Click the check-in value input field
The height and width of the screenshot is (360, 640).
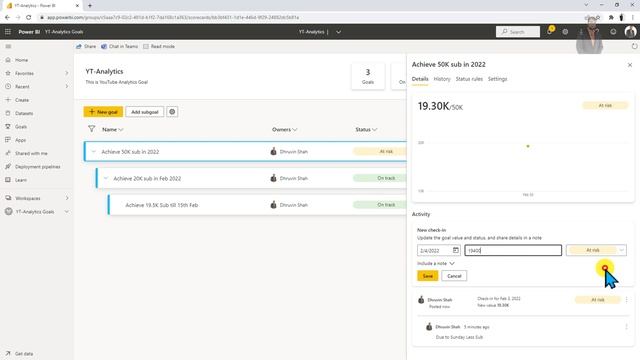pos(513,250)
